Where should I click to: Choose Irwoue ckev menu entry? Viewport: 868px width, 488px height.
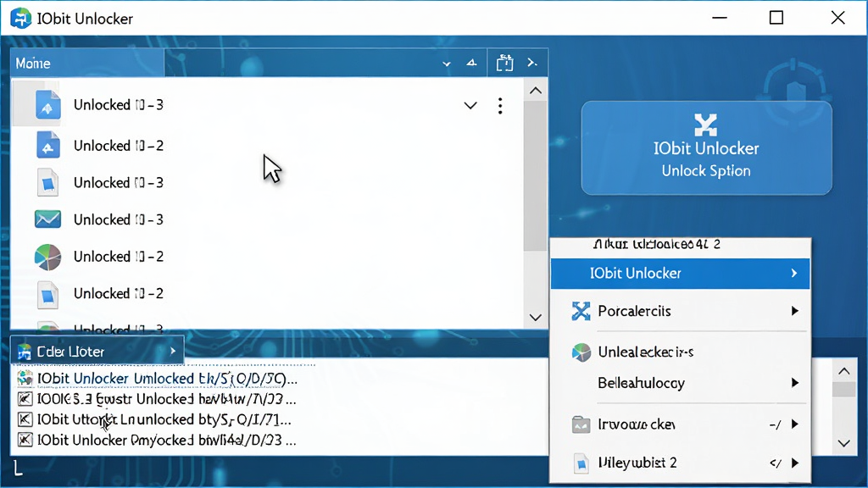(x=680, y=424)
